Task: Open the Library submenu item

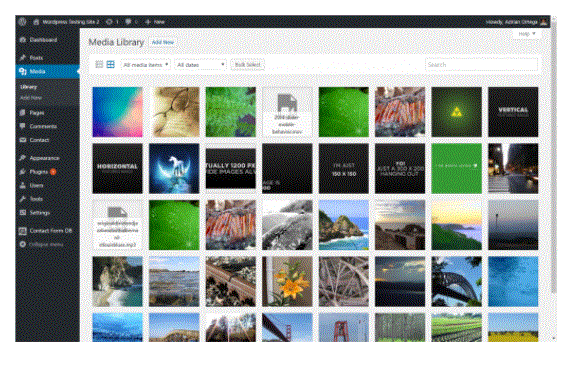Action: 29,87
